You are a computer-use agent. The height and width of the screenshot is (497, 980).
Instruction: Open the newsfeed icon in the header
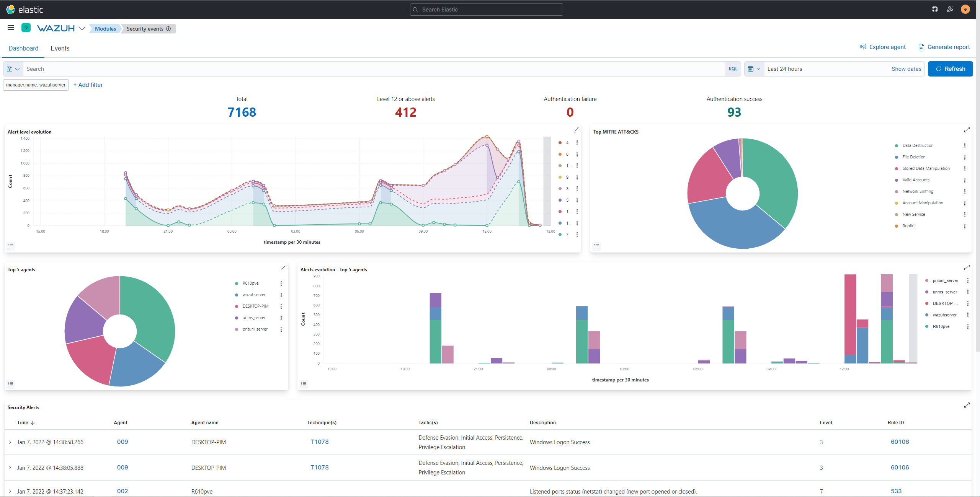coord(950,10)
